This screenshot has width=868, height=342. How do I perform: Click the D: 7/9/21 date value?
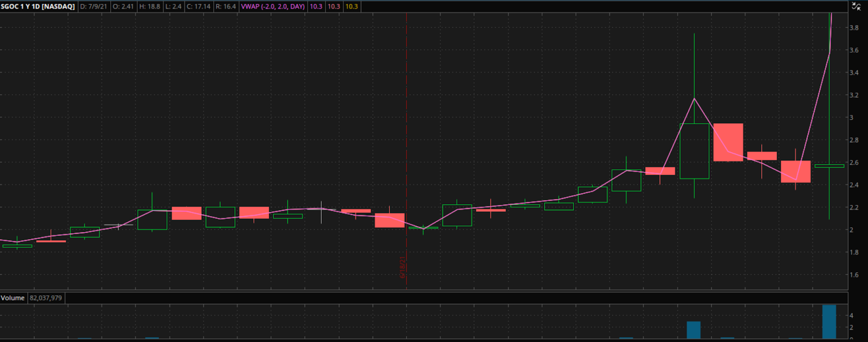click(94, 7)
